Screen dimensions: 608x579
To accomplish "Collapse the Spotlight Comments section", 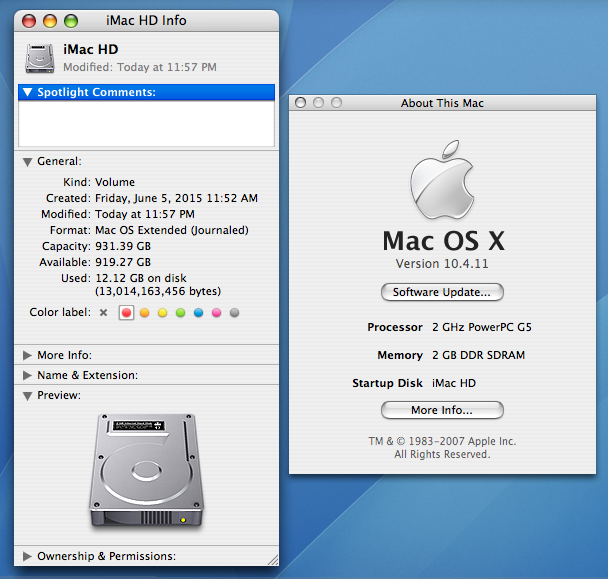I will [x=28, y=92].
